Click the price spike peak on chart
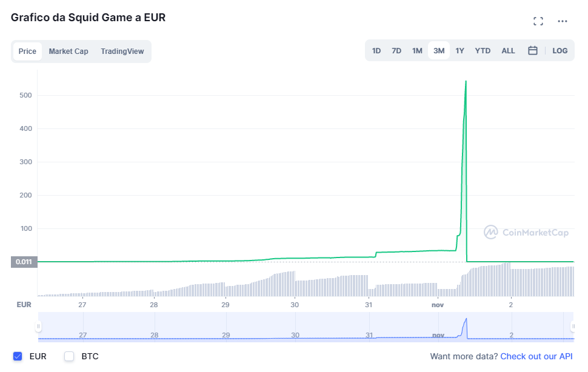588x372 pixels. (x=466, y=81)
